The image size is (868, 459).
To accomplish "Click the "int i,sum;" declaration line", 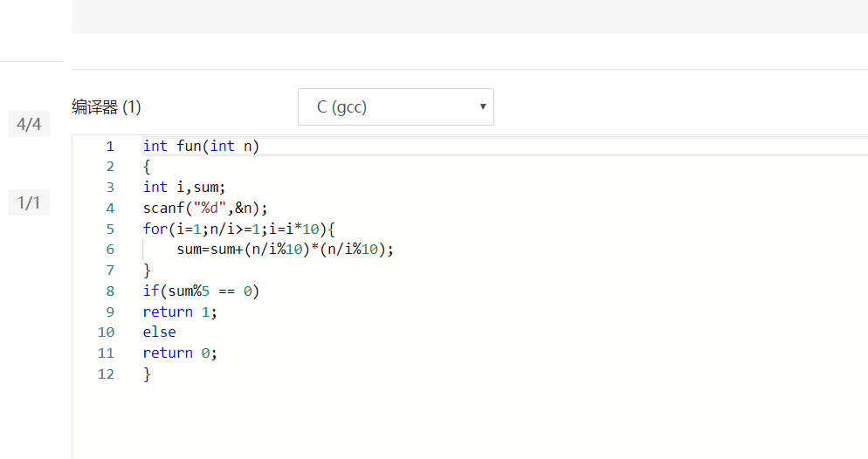I will tap(184, 187).
